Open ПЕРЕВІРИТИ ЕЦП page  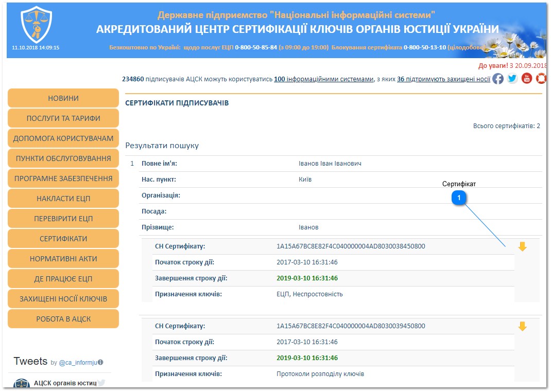[x=63, y=219]
